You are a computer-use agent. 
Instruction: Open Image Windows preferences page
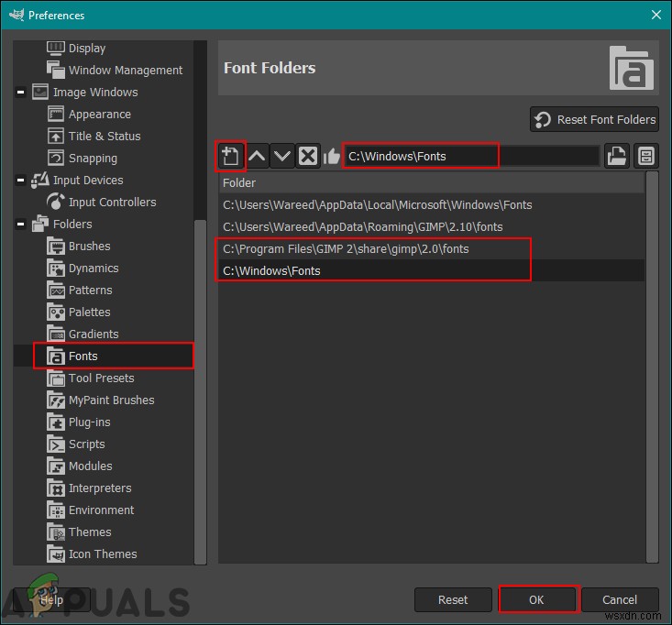[95, 93]
